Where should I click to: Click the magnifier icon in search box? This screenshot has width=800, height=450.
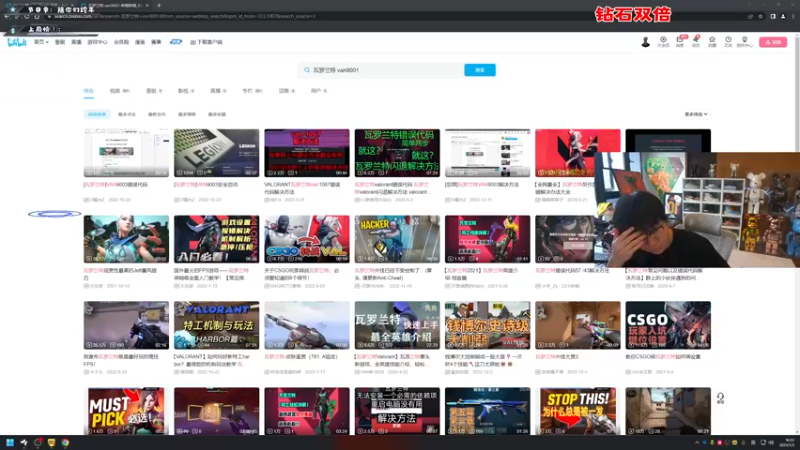307,70
